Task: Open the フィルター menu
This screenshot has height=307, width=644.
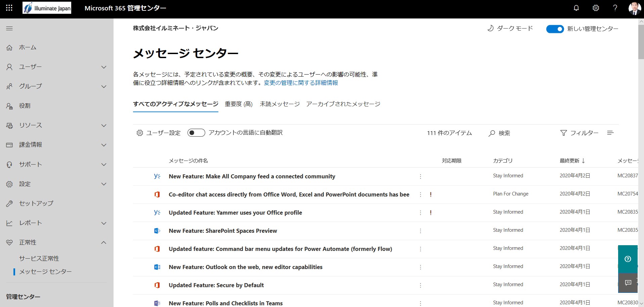Action: (x=579, y=133)
